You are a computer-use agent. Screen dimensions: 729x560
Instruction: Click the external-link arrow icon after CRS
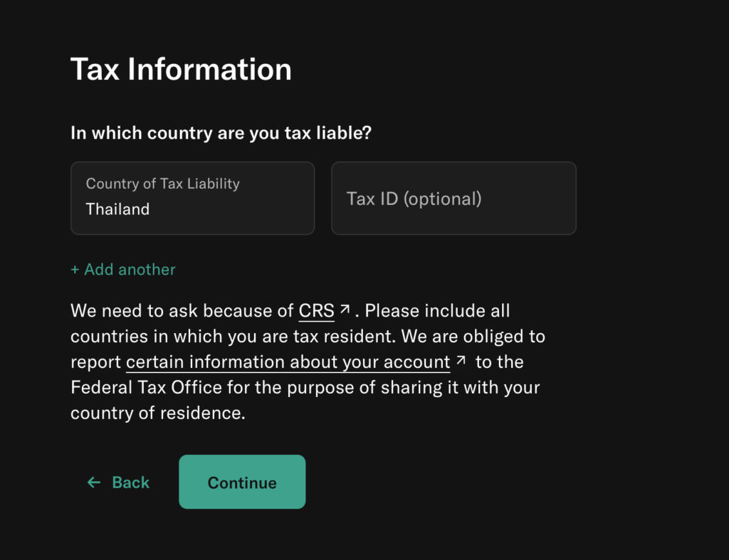[x=345, y=310]
